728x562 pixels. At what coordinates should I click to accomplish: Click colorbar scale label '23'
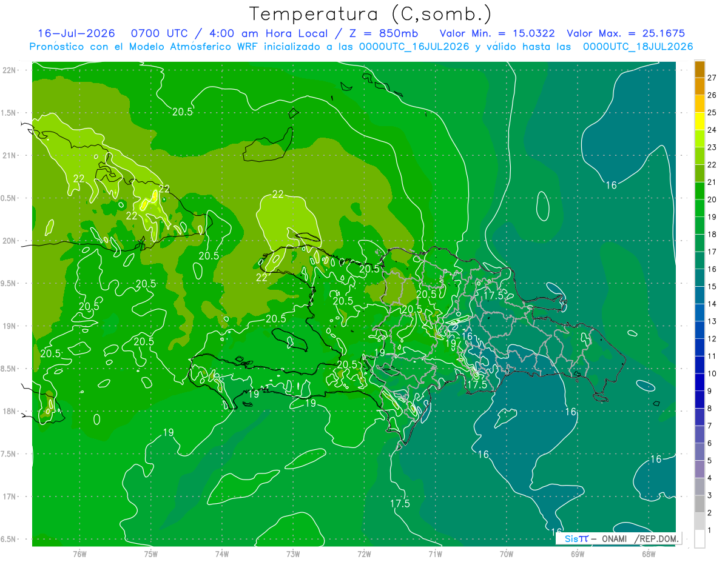[712, 147]
